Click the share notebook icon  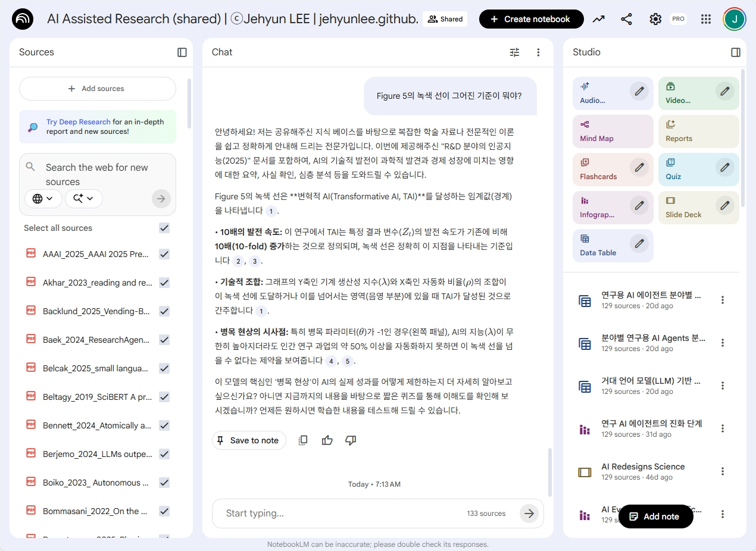click(626, 19)
